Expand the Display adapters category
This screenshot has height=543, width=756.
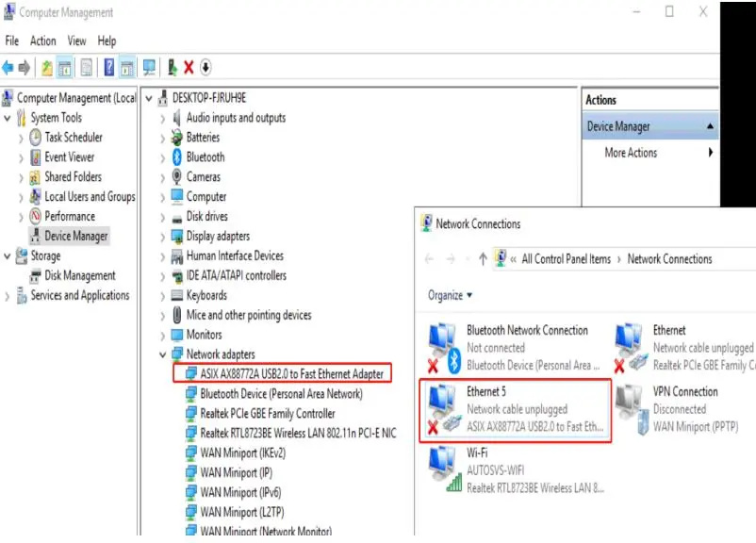click(163, 237)
